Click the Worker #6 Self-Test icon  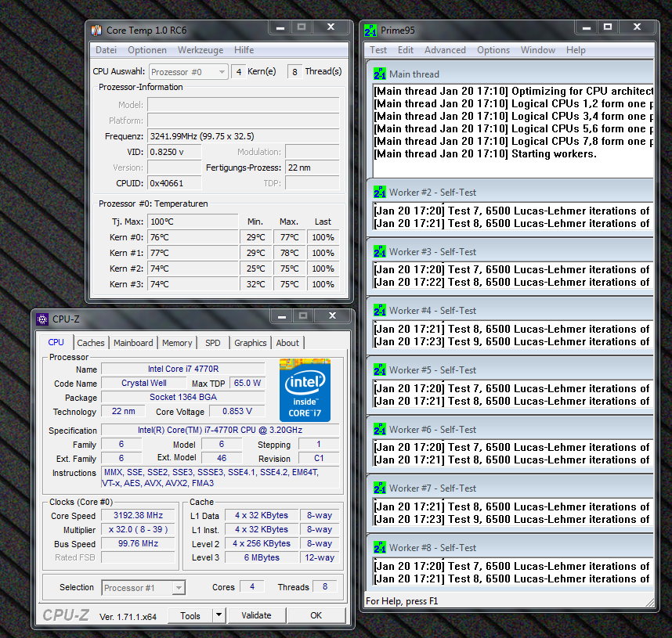point(380,429)
